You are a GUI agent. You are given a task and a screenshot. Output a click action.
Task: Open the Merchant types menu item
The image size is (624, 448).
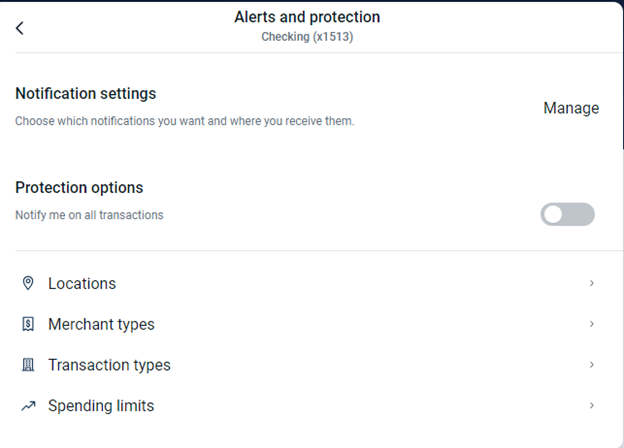[x=101, y=324]
